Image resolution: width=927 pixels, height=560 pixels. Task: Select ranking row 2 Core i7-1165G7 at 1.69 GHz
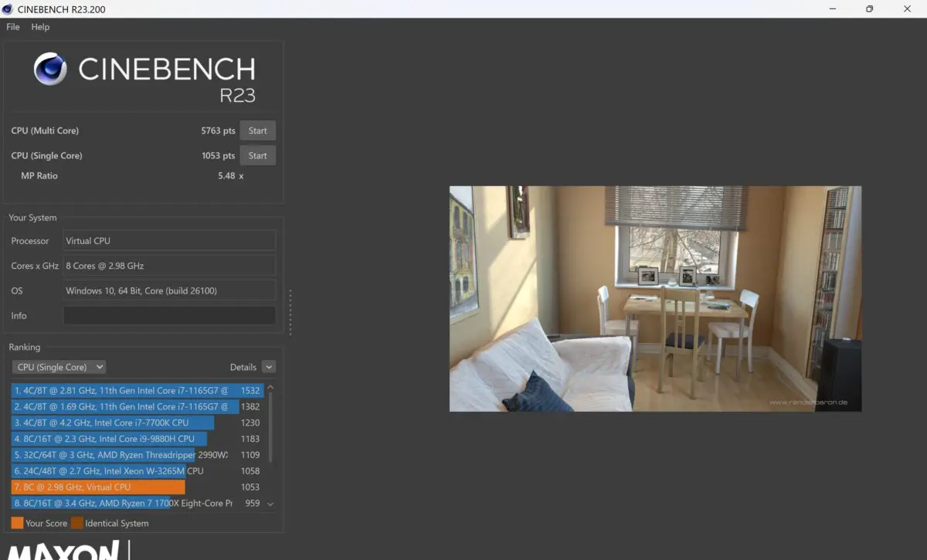tap(137, 407)
